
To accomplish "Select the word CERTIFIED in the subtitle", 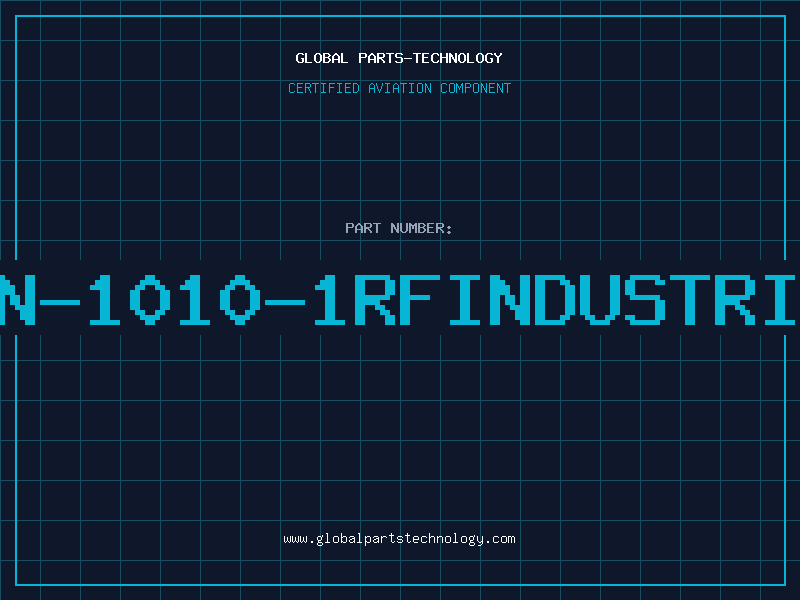I will point(325,88).
